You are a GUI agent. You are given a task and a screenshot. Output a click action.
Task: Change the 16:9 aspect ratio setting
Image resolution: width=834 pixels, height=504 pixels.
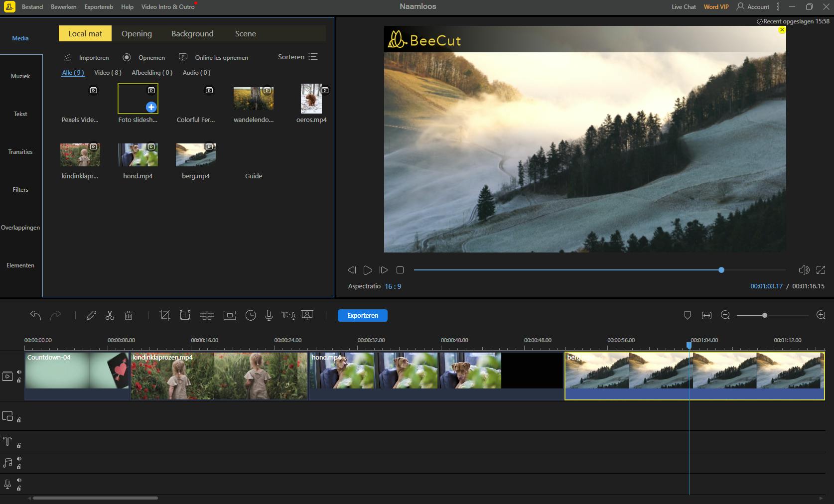[393, 286]
